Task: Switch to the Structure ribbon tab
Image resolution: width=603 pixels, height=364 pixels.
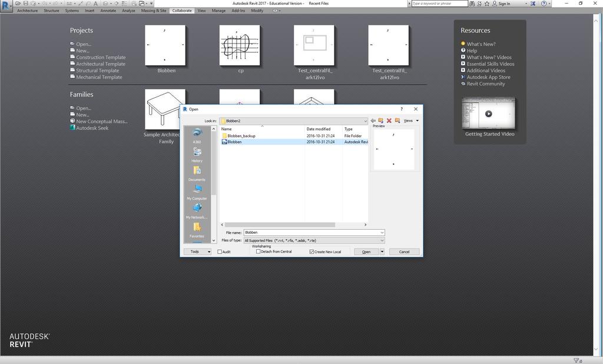Action: point(52,11)
